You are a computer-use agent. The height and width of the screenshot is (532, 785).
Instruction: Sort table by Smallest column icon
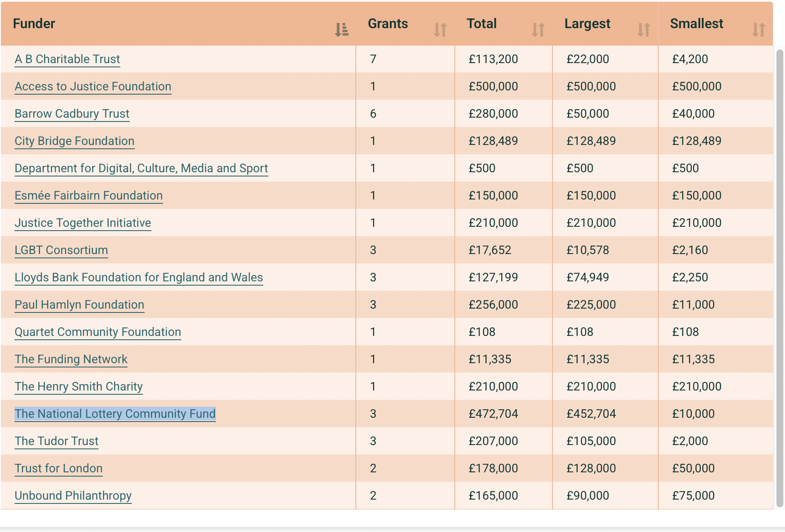point(759,29)
